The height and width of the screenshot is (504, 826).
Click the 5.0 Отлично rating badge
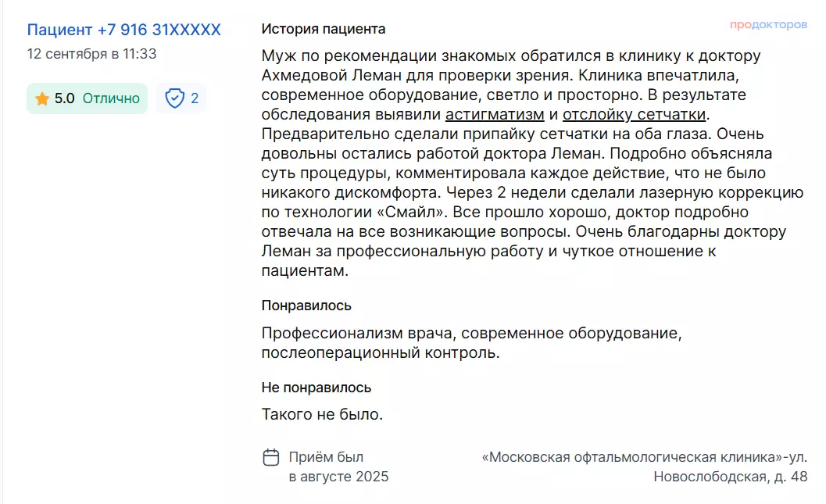87,98
